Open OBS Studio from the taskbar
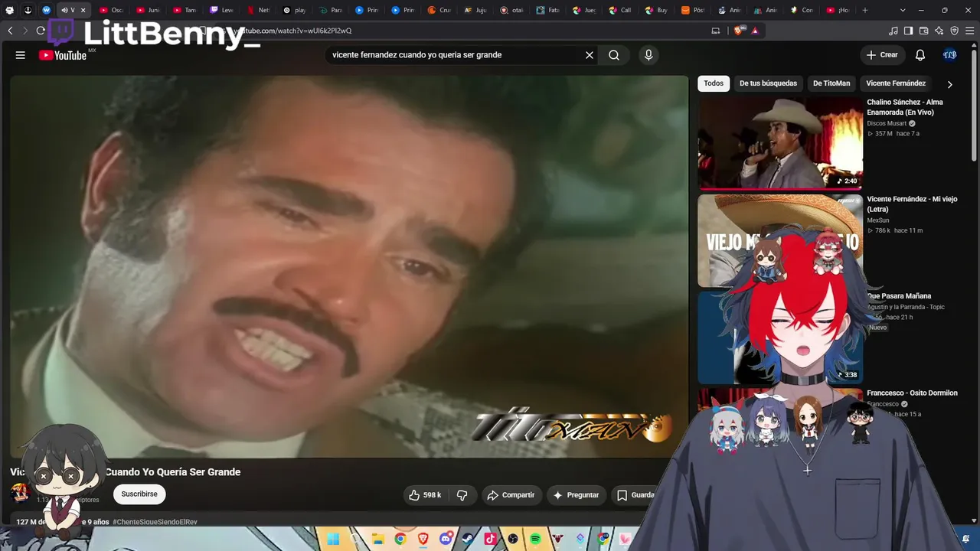The height and width of the screenshot is (551, 980). (513, 540)
